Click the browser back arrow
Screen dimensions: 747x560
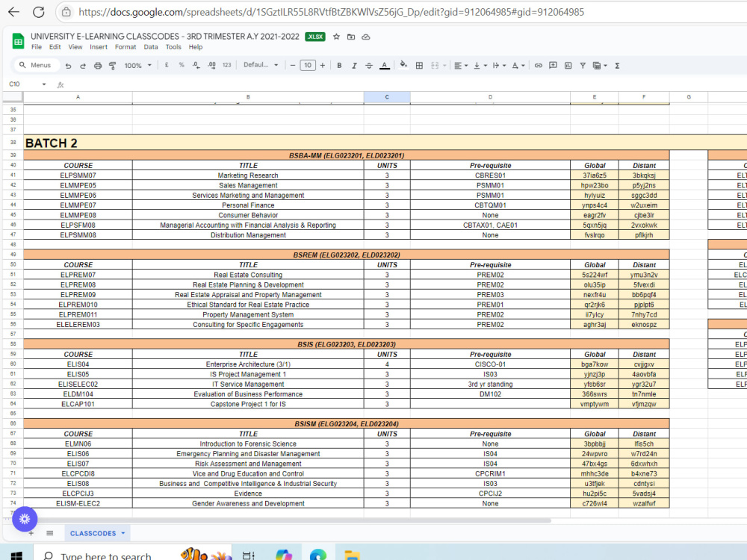[13, 12]
